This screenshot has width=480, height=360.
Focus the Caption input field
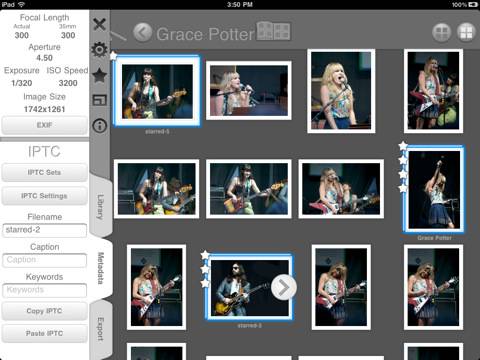[44, 260]
